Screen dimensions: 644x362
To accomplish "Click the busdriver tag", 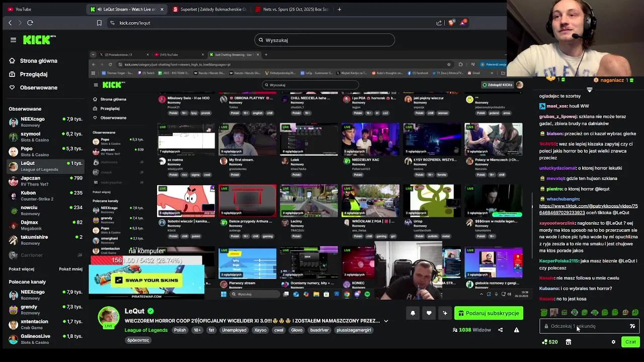I will (319, 330).
